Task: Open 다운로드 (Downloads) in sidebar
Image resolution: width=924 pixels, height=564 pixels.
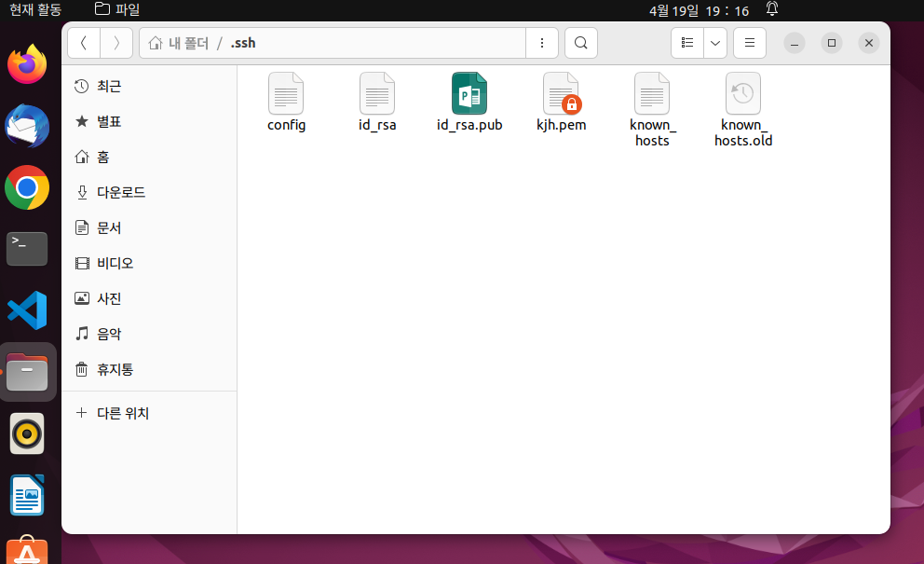Action: coord(149,192)
